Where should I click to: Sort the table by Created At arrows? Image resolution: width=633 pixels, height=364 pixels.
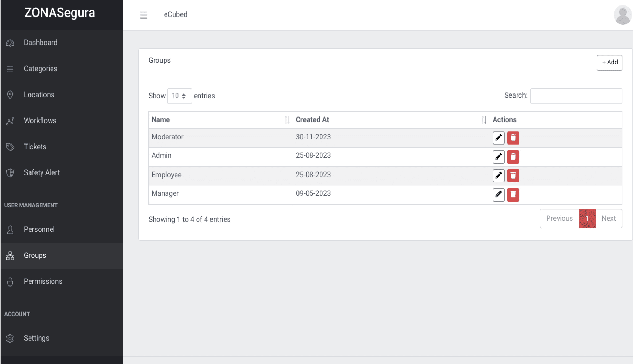(x=484, y=120)
